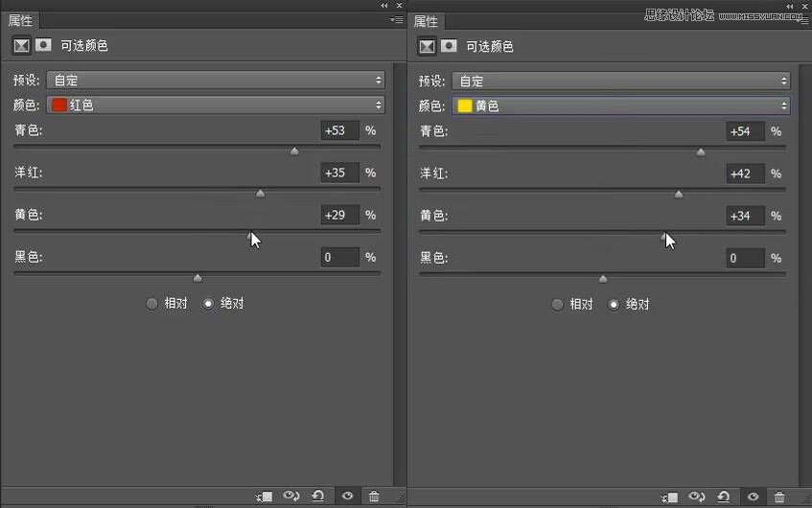Viewport: 812px width, 508px height.
Task: Delete adjustment trash icon in right panel
Action: point(779,497)
